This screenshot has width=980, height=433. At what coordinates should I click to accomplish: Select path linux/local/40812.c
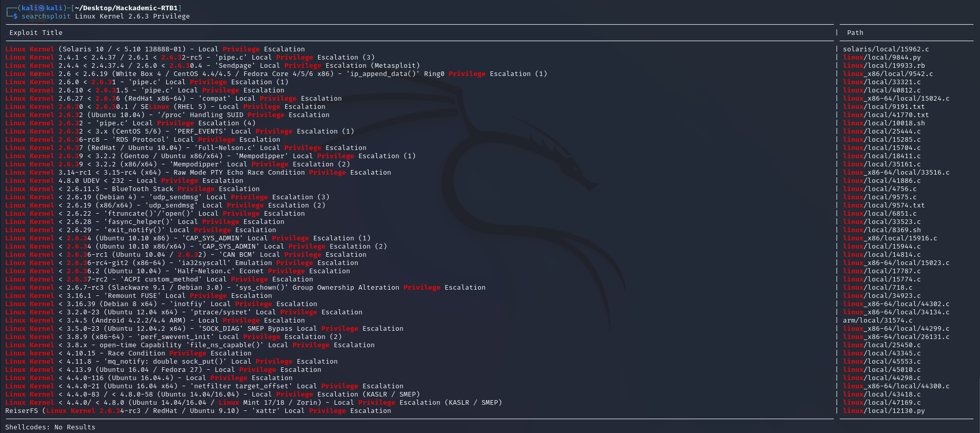coord(882,90)
